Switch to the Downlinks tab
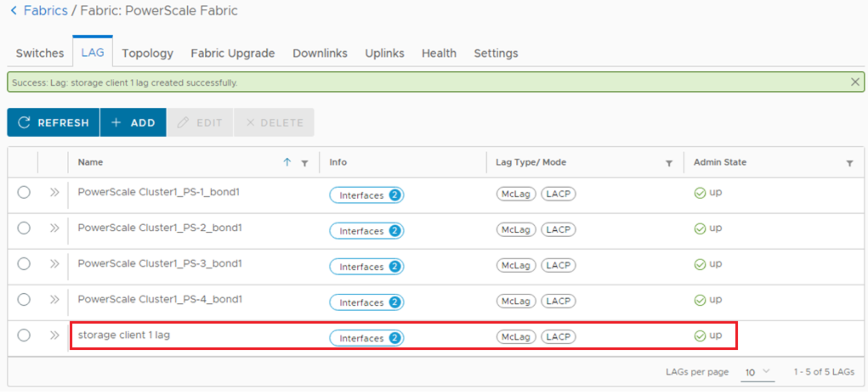This screenshot has height=392, width=868. coord(320,53)
